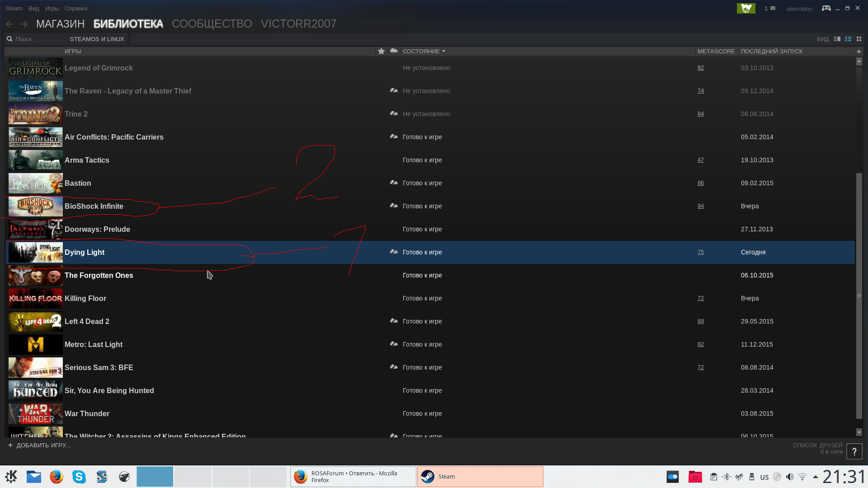Open STEAMOS И LINUX filter dropdown
Screen dimensions: 868x488
point(97,39)
